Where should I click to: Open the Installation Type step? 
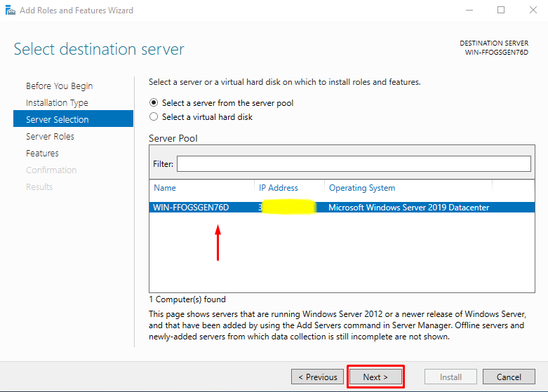57,103
